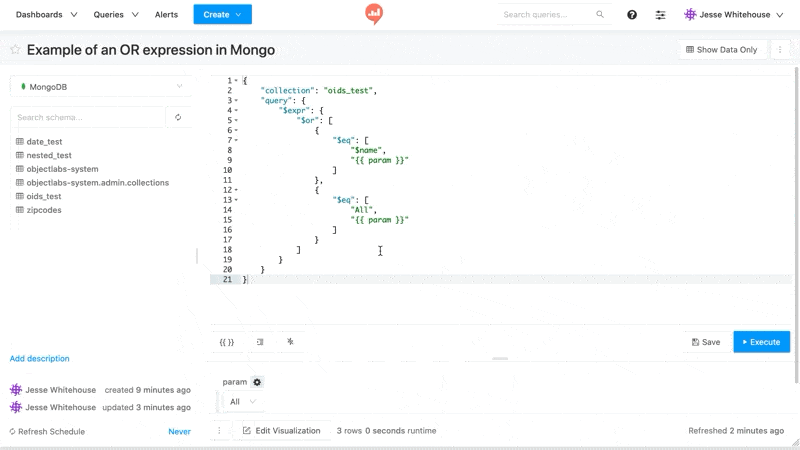Click the page vertical scrollbar
Viewport: 800px width, 450px height.
click(796, 224)
